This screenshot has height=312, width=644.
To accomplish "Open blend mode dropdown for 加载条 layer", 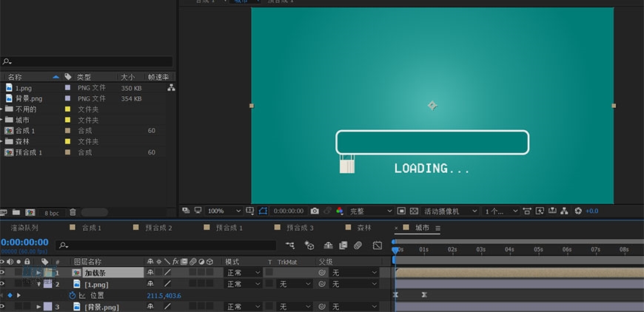I will point(243,272).
